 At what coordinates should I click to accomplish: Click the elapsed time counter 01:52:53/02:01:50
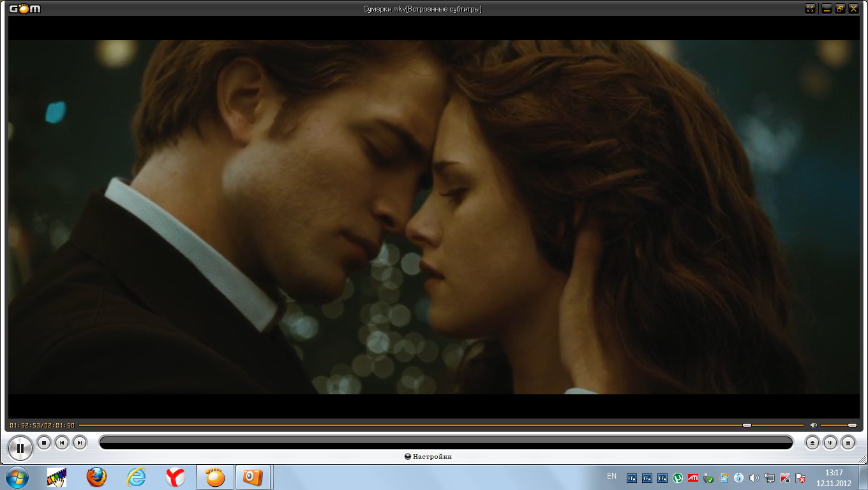click(x=42, y=425)
